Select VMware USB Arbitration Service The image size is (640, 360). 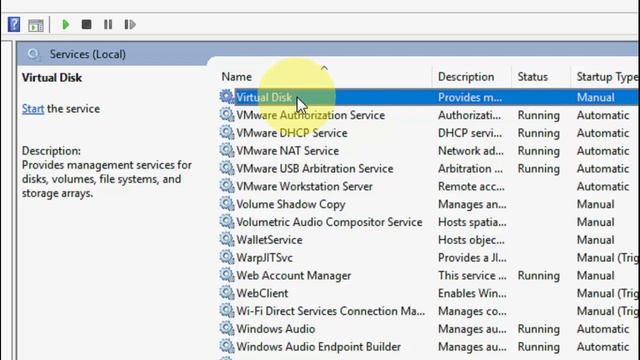(x=315, y=169)
